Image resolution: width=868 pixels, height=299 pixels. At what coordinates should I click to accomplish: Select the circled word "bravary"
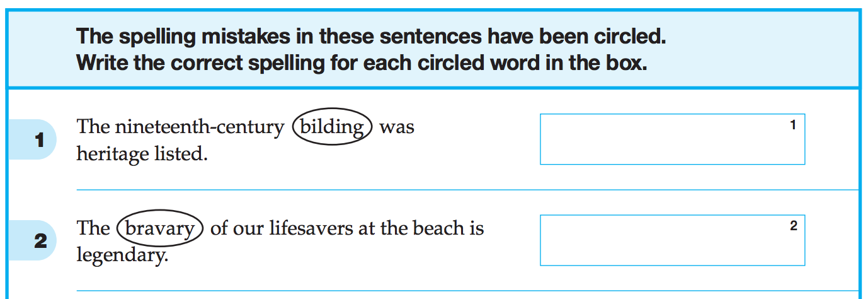tap(159, 228)
